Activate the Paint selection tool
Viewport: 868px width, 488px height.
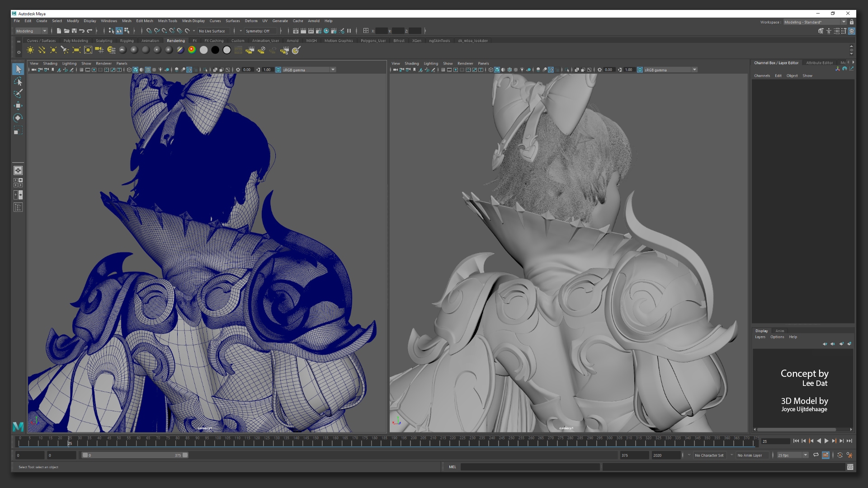[x=18, y=94]
